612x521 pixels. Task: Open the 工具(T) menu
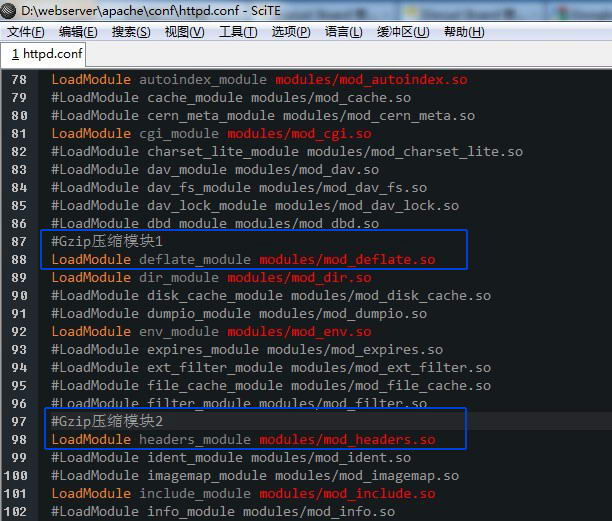[238, 32]
